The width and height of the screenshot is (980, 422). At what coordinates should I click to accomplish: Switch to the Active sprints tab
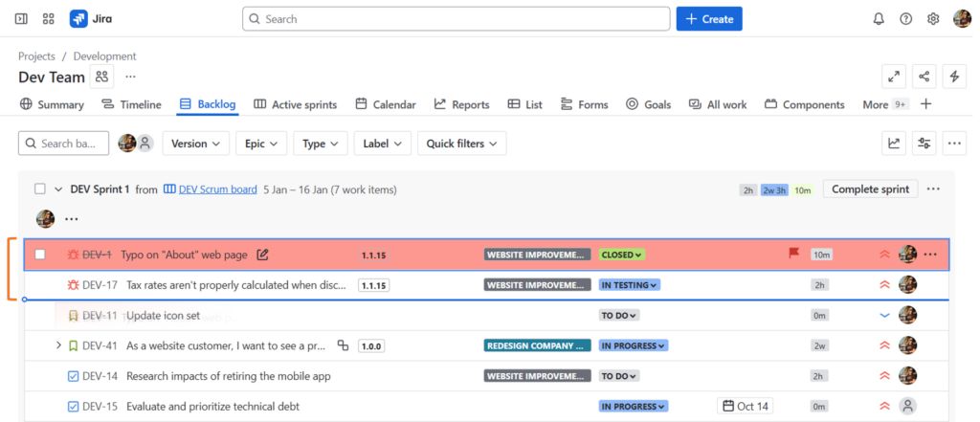pyautogui.click(x=295, y=104)
